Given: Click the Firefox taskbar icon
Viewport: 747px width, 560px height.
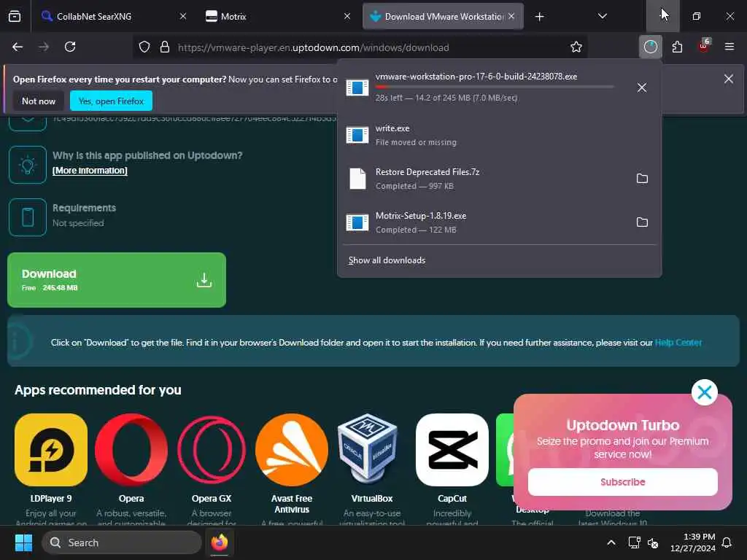Looking at the screenshot, I should tap(219, 542).
